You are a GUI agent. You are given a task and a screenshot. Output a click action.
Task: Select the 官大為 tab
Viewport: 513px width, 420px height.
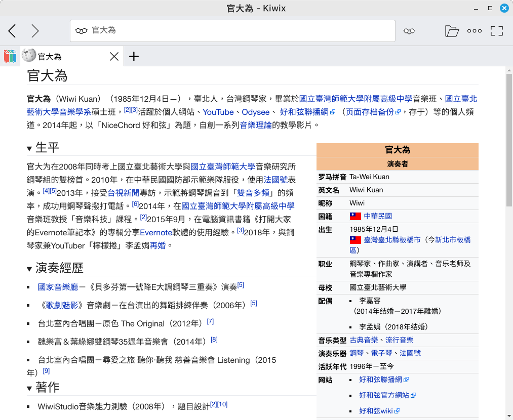click(x=72, y=57)
